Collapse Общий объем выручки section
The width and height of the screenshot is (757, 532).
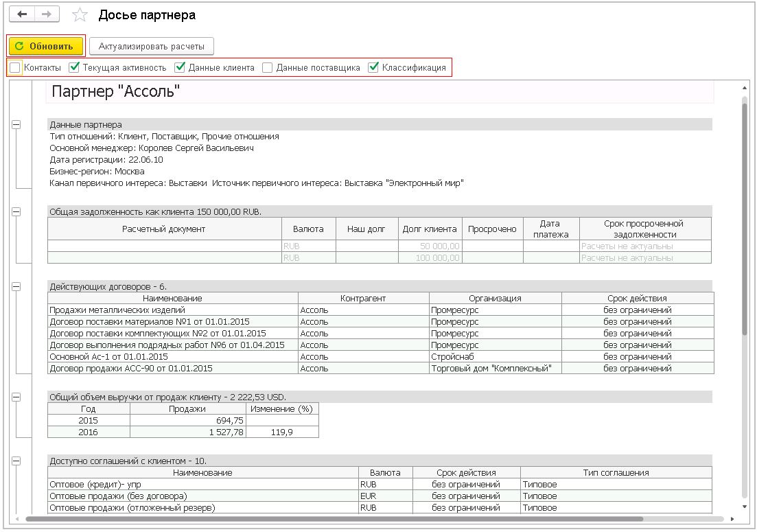pyautogui.click(x=16, y=397)
